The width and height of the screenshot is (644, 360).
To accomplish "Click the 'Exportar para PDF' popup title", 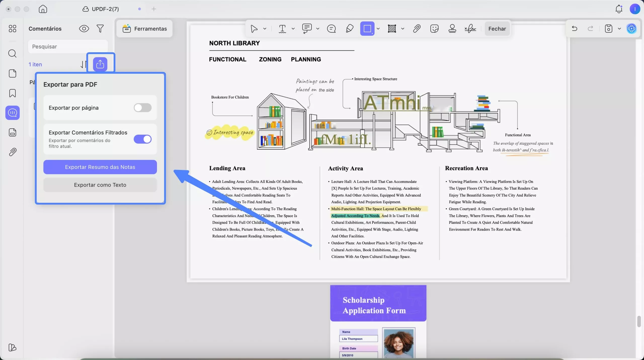I will [70, 84].
